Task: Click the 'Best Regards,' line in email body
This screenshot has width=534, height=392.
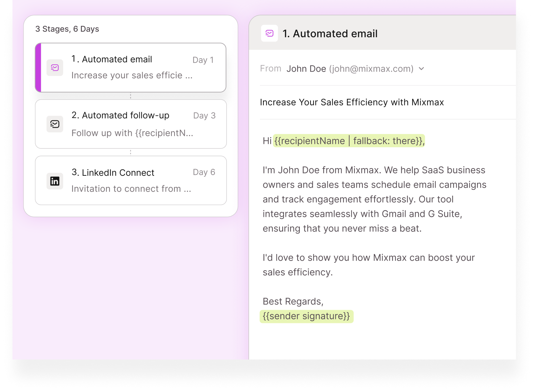Action: [x=293, y=301]
